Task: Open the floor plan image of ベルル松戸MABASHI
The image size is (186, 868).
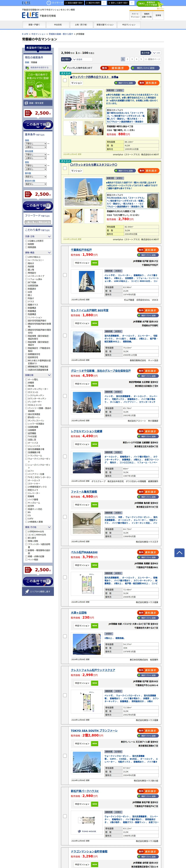Action: tap(87, 584)
